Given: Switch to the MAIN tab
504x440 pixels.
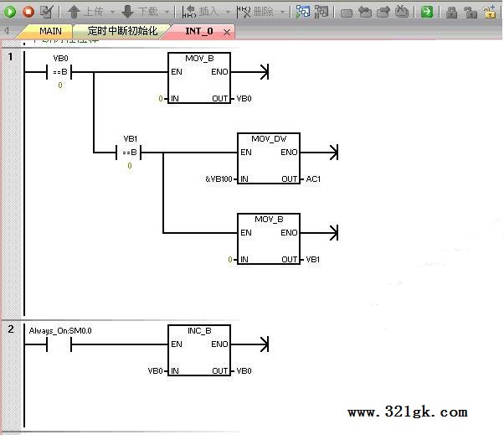Looking at the screenshot, I should (x=50, y=31).
